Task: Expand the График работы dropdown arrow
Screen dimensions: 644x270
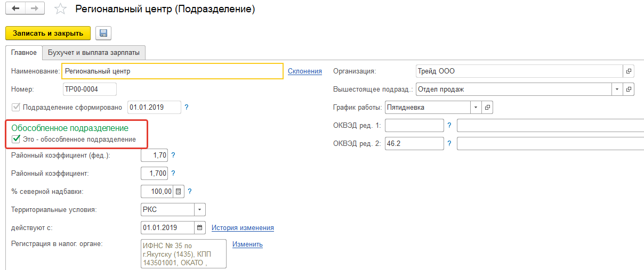Action: click(476, 108)
